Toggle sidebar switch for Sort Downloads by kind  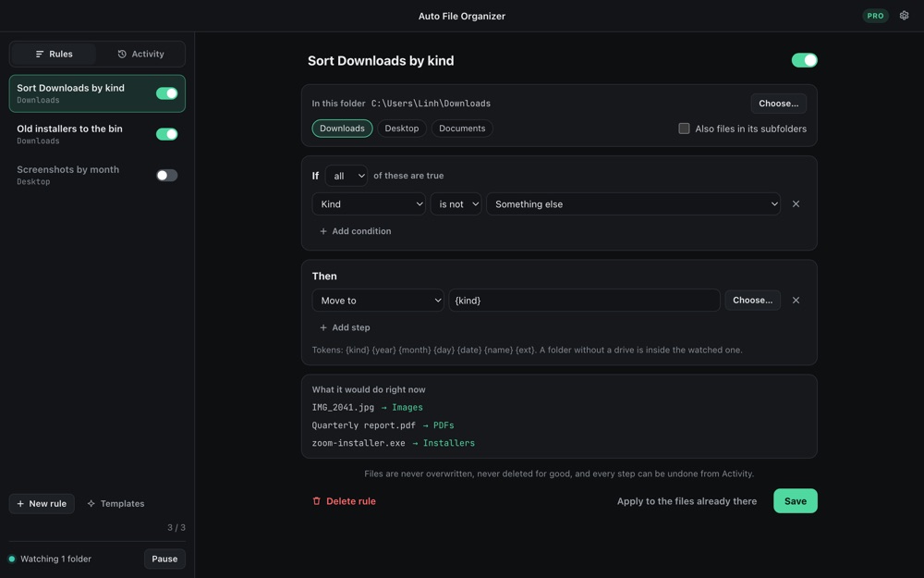(166, 93)
